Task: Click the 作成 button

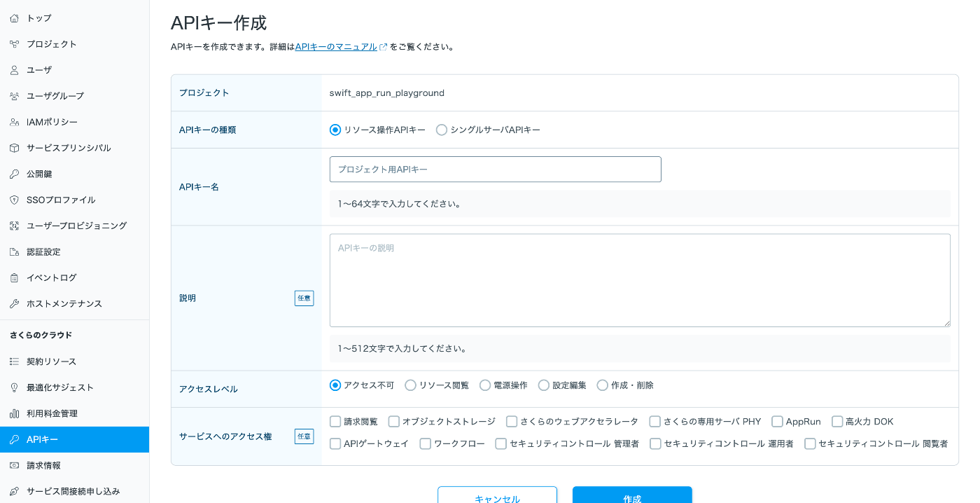Action: click(632, 495)
